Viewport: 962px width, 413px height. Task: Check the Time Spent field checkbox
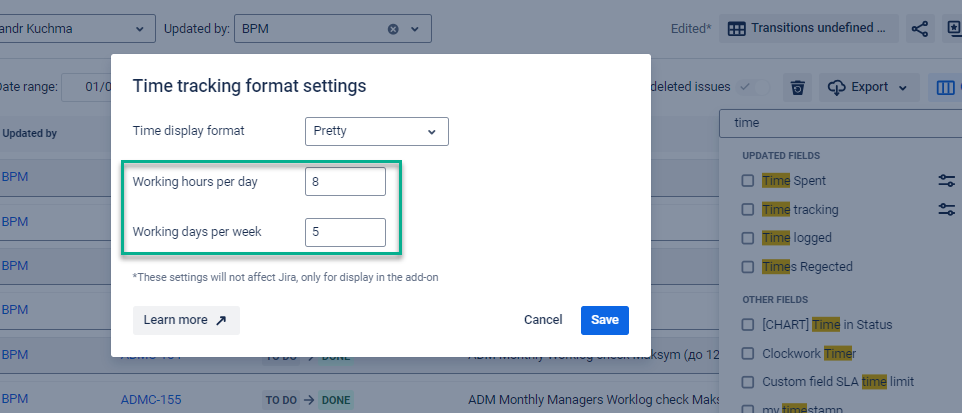click(748, 181)
